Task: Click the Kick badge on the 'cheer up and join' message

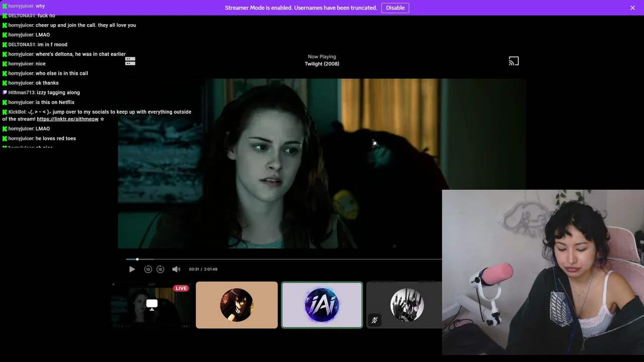Action: 5,25
